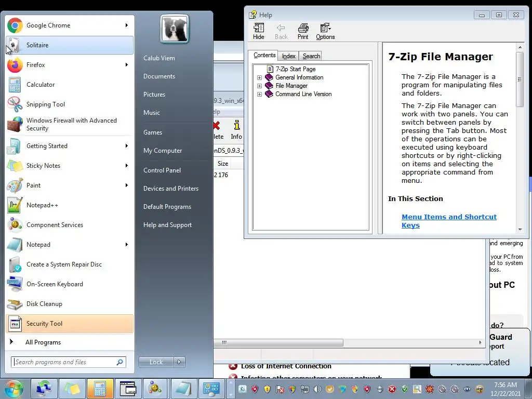The height and width of the screenshot is (399, 532).
Task: Open Component Services
Action: [70, 224]
